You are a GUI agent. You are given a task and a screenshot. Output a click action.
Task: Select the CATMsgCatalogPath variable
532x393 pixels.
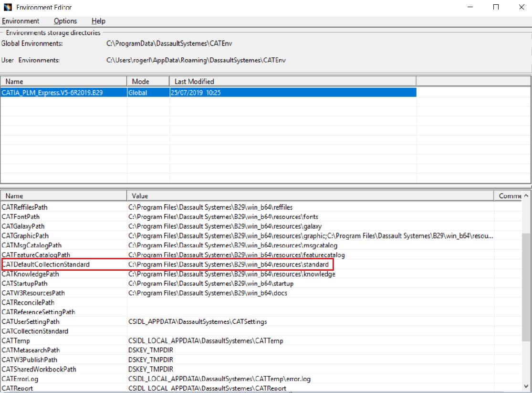click(x=31, y=245)
